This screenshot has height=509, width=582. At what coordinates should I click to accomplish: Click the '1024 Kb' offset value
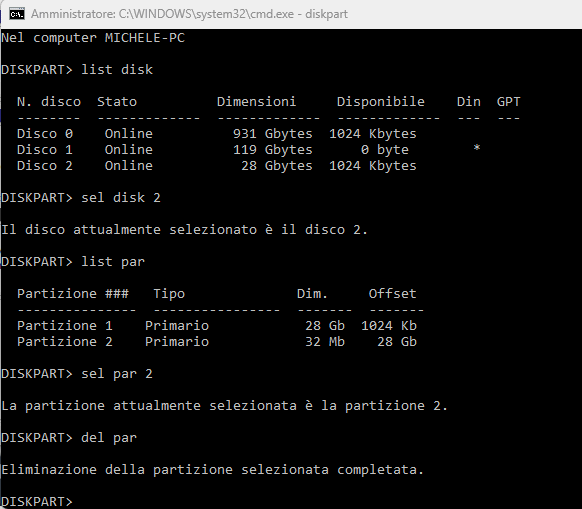(389, 325)
